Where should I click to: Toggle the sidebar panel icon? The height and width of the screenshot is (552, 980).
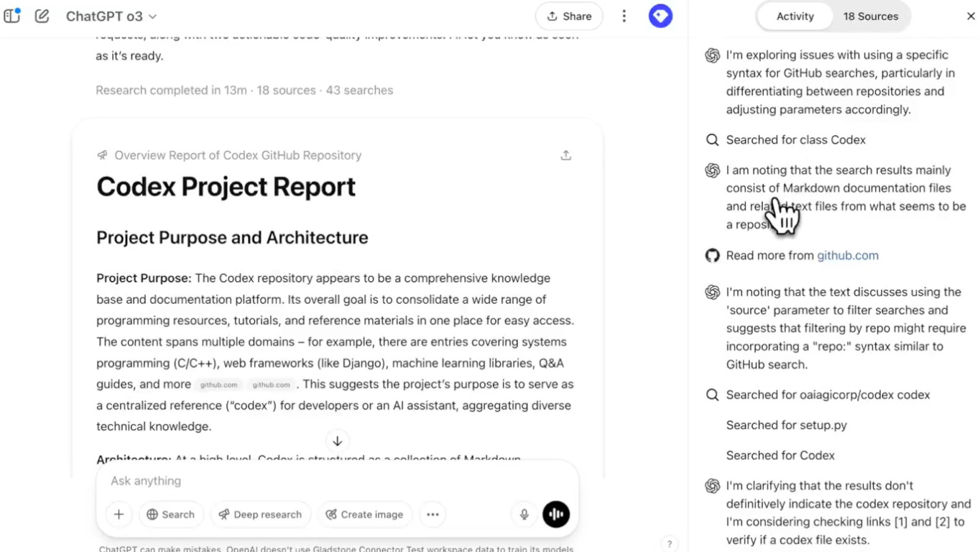[12, 16]
